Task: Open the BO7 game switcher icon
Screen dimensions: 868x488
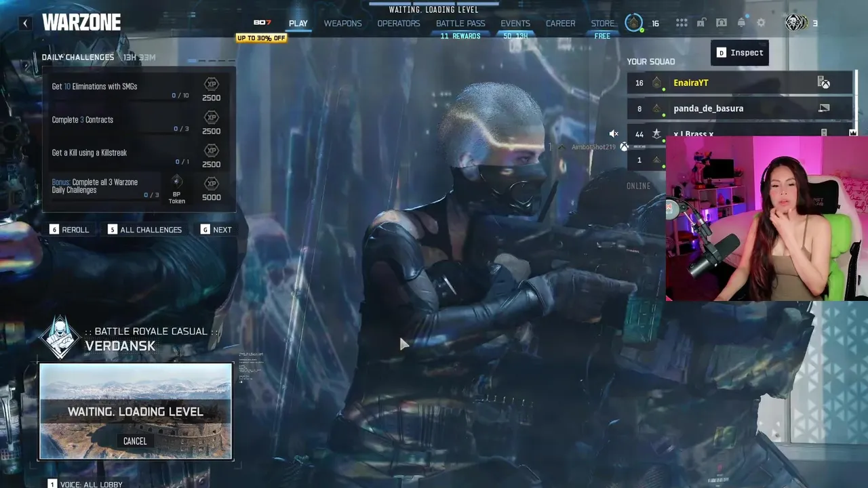Action: coord(262,22)
